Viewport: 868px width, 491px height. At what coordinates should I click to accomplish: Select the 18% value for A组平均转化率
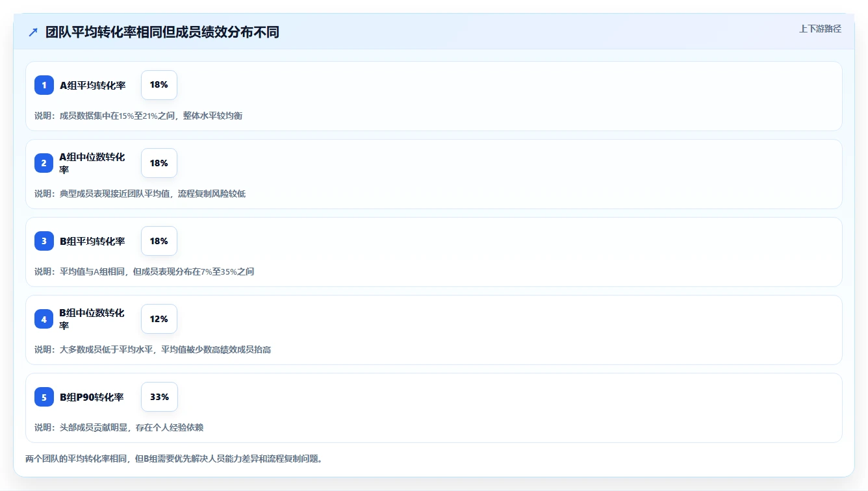coord(159,85)
